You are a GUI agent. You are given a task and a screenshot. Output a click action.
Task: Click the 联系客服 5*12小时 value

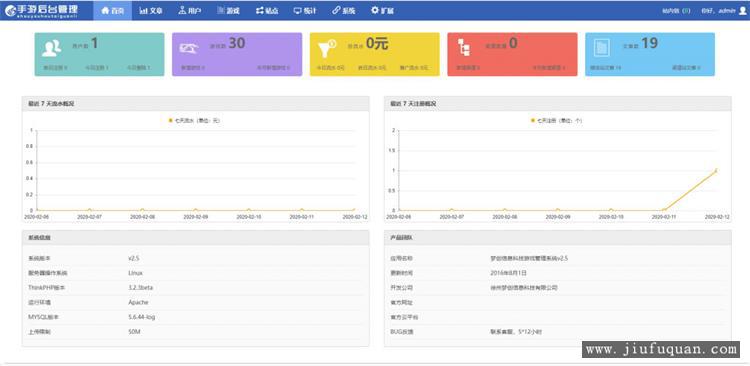point(516,332)
